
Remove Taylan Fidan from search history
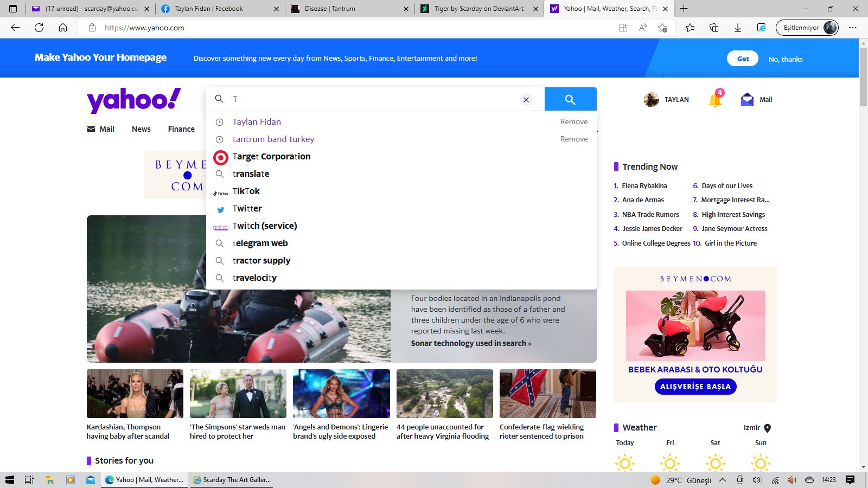[x=574, y=122]
